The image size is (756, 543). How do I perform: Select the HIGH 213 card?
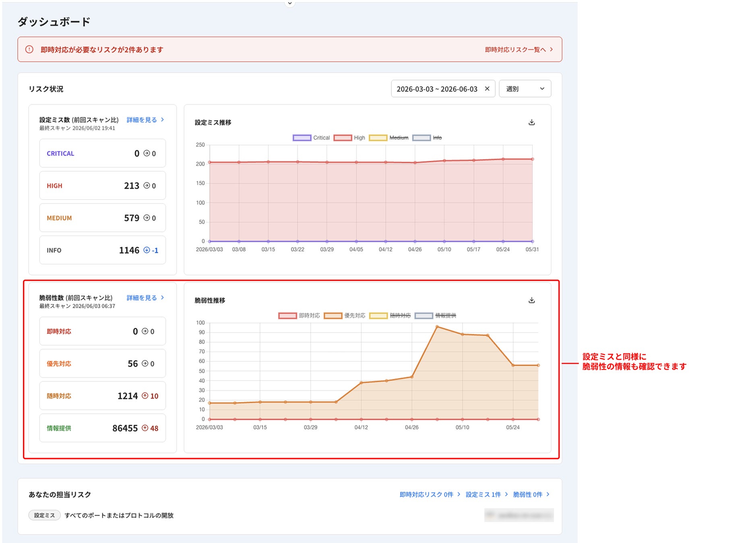click(103, 185)
